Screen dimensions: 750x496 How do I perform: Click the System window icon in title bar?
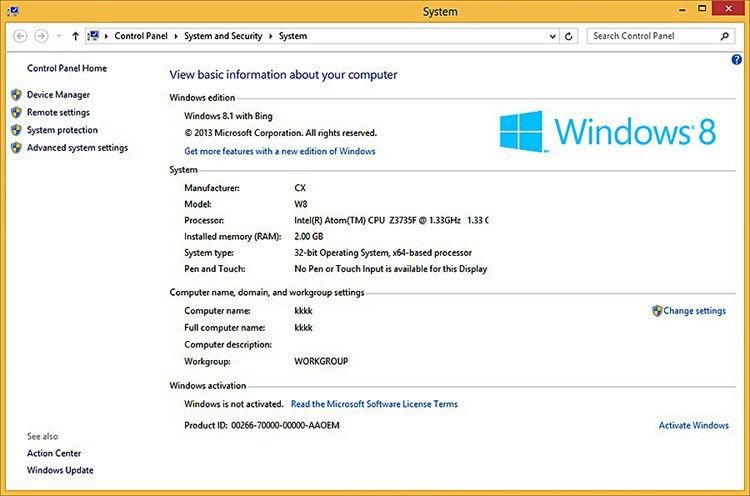pos(13,11)
